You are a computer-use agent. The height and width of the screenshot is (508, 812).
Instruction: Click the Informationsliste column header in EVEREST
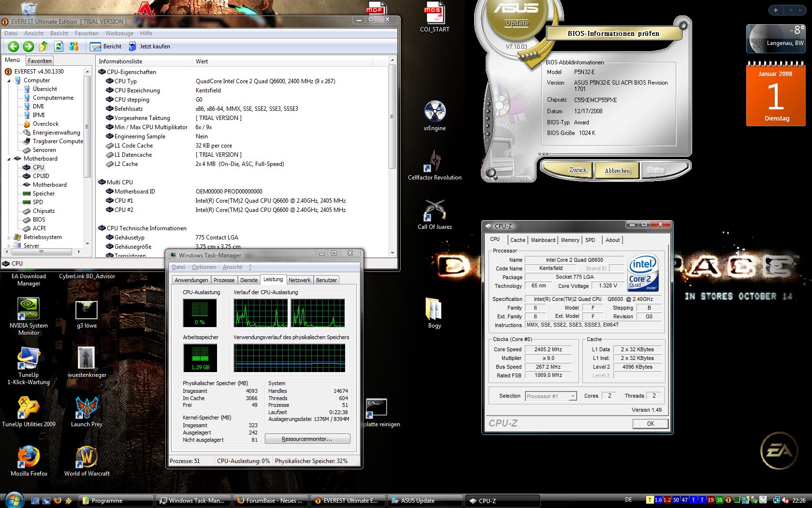pyautogui.click(x=143, y=61)
